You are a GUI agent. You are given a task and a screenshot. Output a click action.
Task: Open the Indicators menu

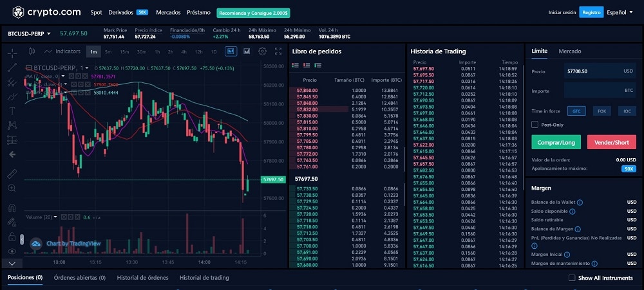[x=62, y=51]
